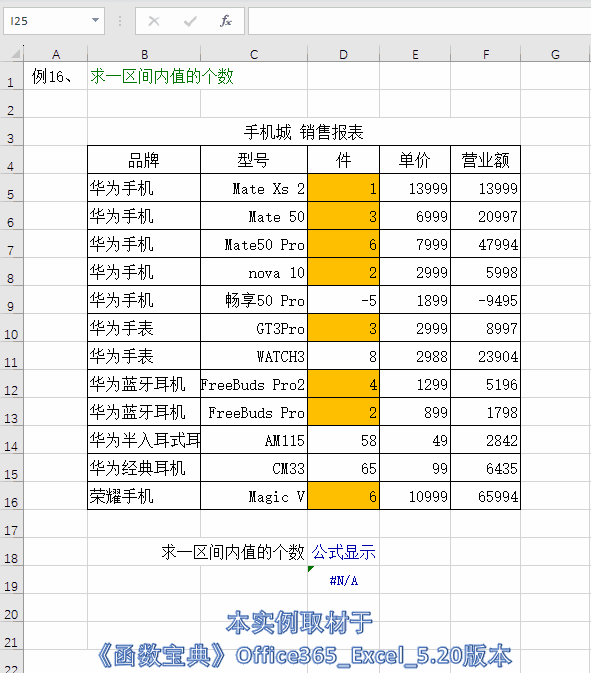Screen dimensions: 591x673
Task: Select column F header
Action: pyautogui.click(x=485, y=54)
